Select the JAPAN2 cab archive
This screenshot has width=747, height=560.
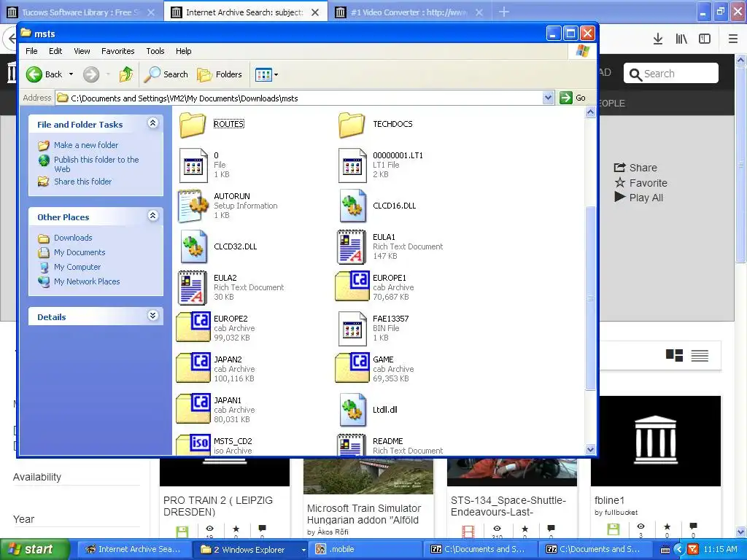[x=193, y=368]
